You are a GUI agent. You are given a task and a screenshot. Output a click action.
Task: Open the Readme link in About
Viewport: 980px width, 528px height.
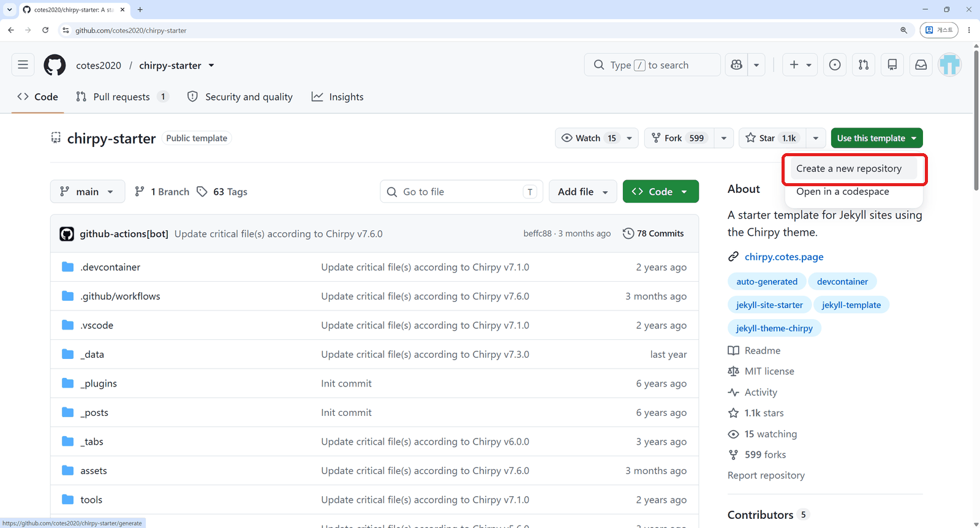click(763, 350)
